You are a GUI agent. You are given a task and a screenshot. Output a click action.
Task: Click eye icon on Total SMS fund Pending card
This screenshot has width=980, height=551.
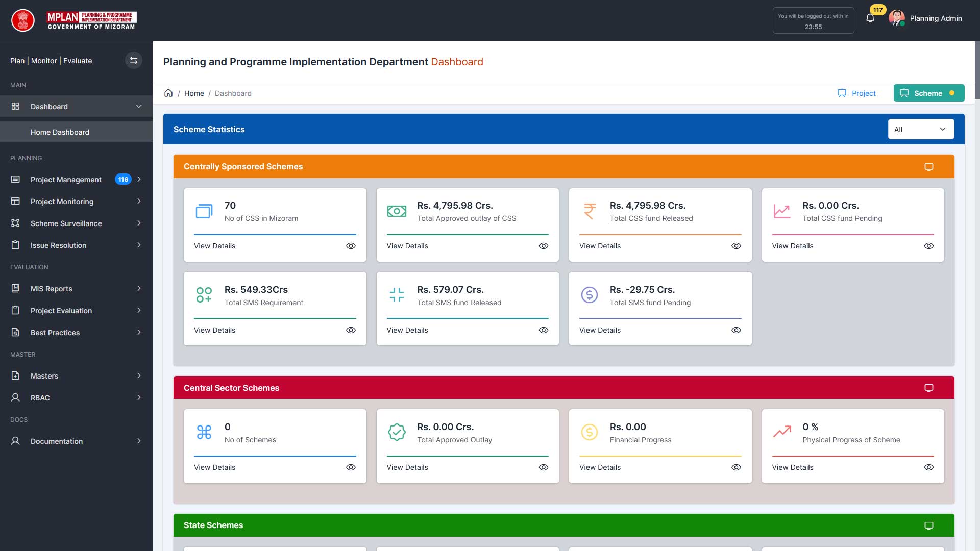coord(736,330)
